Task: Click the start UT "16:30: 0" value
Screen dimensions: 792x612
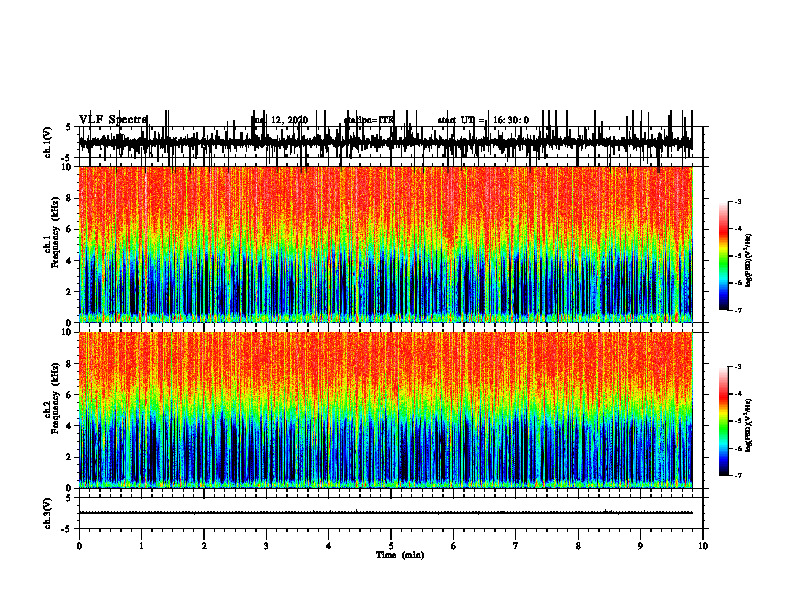Action: 511,120
